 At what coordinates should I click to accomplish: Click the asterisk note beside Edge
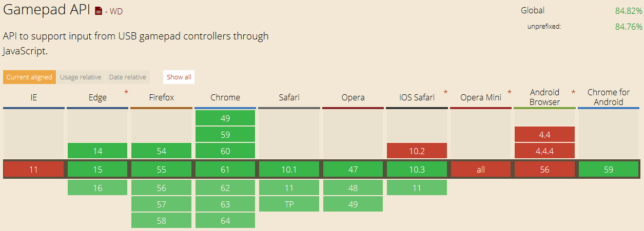126,93
